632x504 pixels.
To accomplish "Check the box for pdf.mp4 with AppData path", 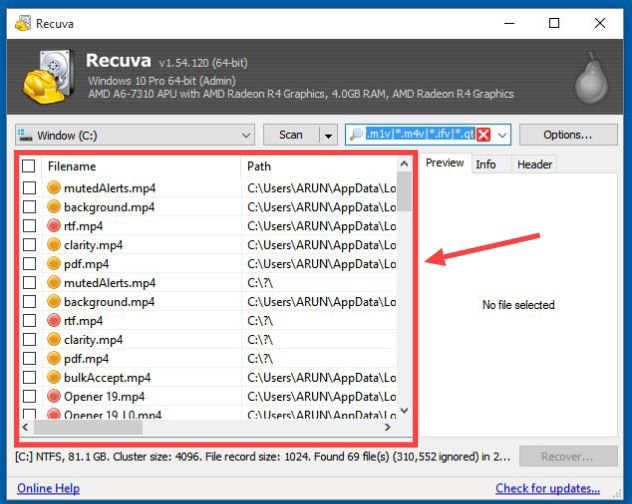I will tap(29, 264).
